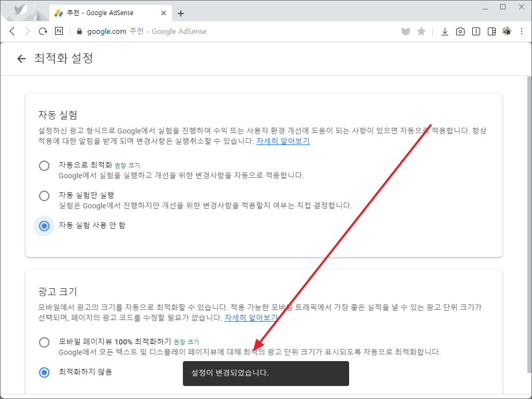Click the screenshot camera icon
Viewport: 532px width, 399px height.
click(x=460, y=32)
